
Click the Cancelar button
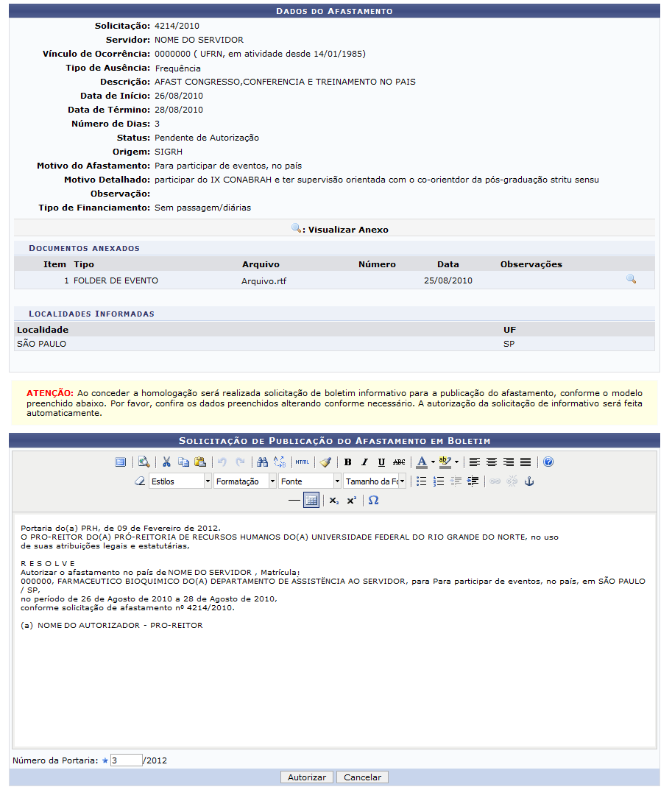click(362, 777)
